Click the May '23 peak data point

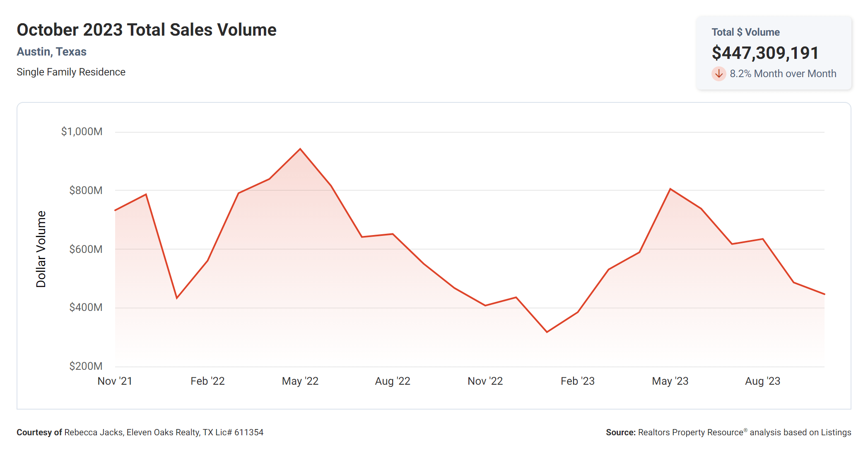[670, 189]
